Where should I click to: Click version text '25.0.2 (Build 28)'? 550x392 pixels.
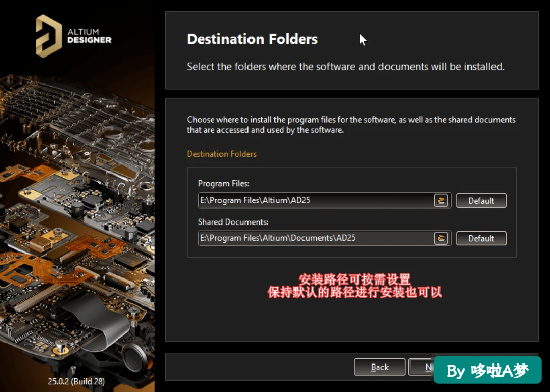click(76, 381)
